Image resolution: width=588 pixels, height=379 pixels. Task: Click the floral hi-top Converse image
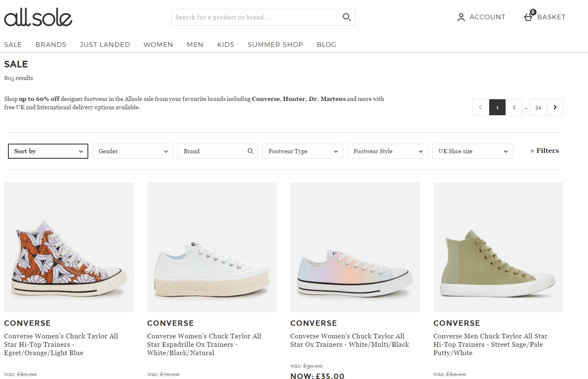click(x=69, y=248)
